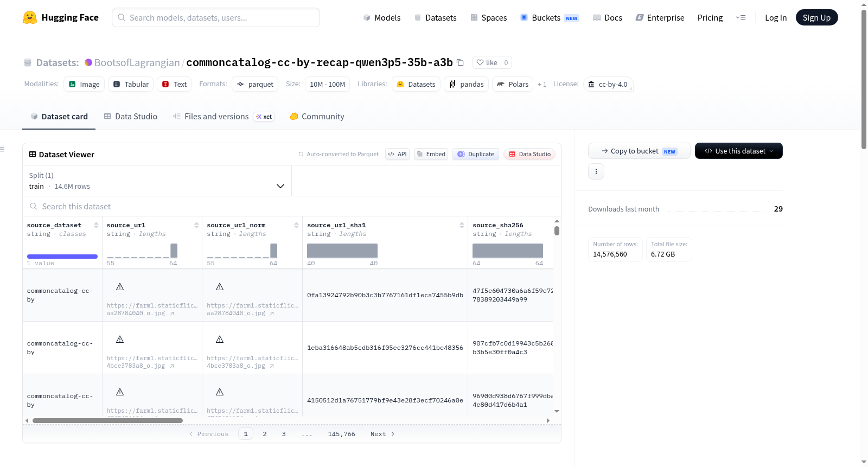Image resolution: width=868 pixels, height=467 pixels.
Task: Click the Sign Up button
Action: [816, 17]
